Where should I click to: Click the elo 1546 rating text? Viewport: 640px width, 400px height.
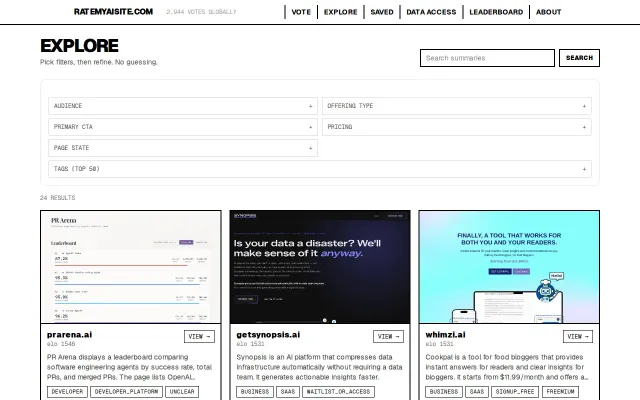pyautogui.click(x=61, y=344)
